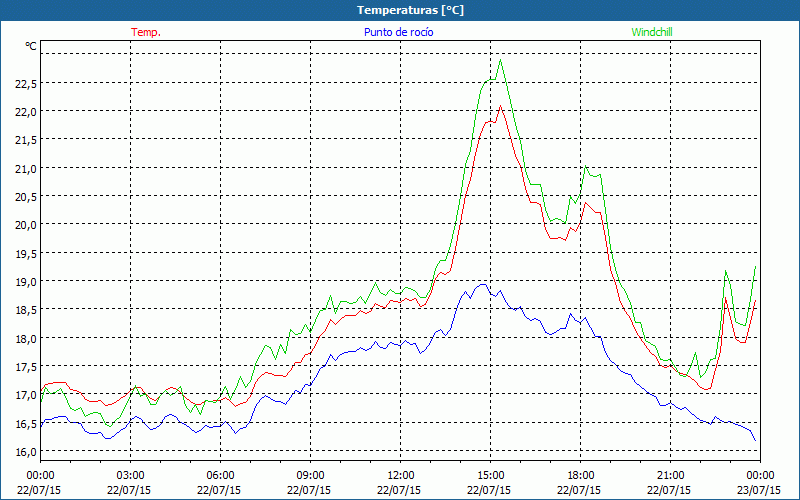Click the 18,0 y-axis value
This screenshot has width=800, height=500.
click(26, 339)
